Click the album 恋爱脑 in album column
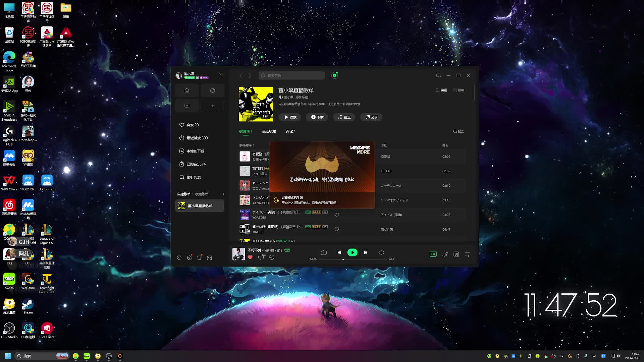Image resolution: width=644 pixels, height=362 pixels. [x=385, y=157]
